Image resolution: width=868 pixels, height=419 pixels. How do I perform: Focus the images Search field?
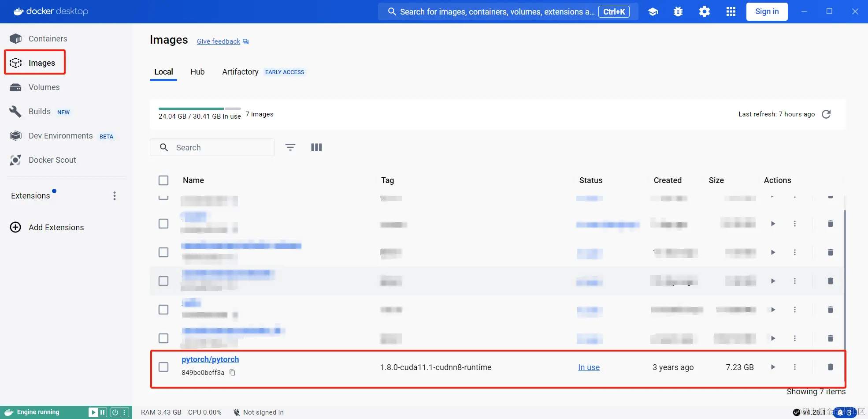point(212,147)
